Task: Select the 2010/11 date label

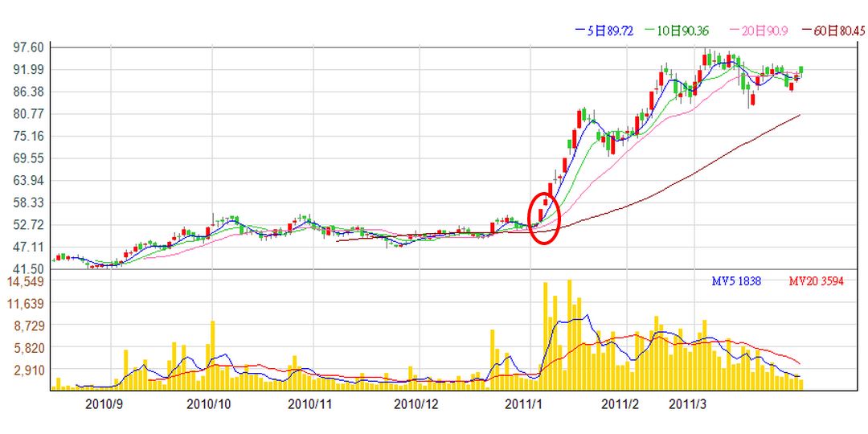Action: click(x=309, y=404)
